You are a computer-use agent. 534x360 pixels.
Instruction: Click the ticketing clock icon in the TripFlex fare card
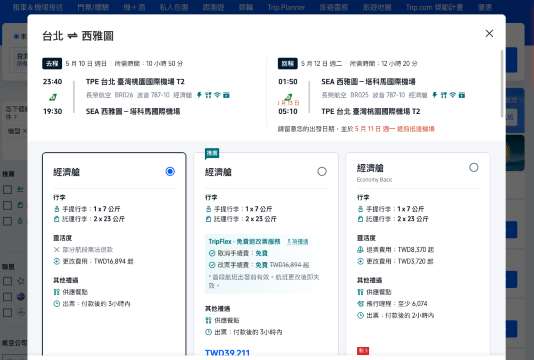208,332
